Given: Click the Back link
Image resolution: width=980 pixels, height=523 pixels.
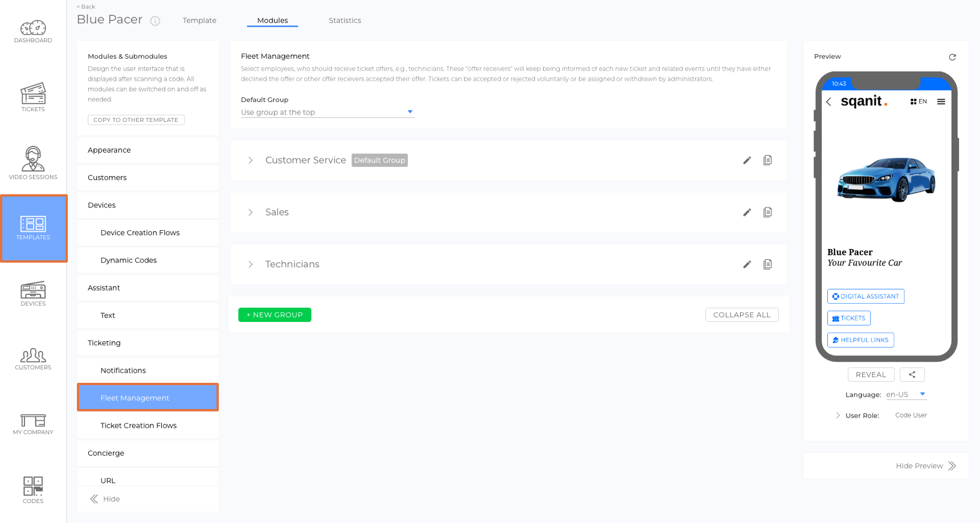Looking at the screenshot, I should click(x=86, y=7).
